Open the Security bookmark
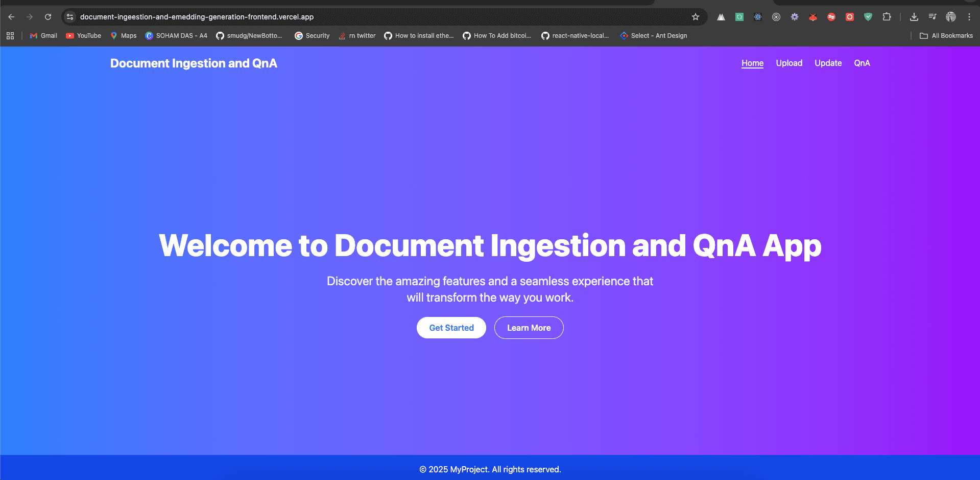 [312, 36]
